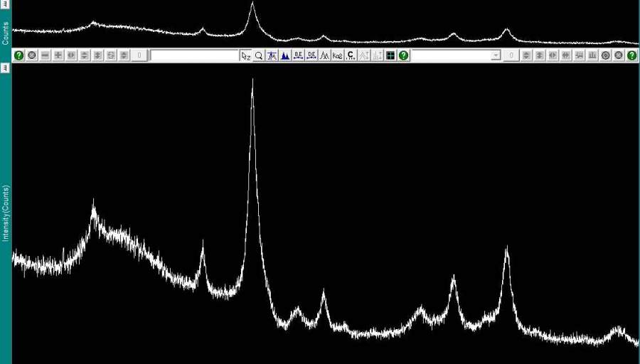Click the magnifier search/match tool

click(259, 55)
